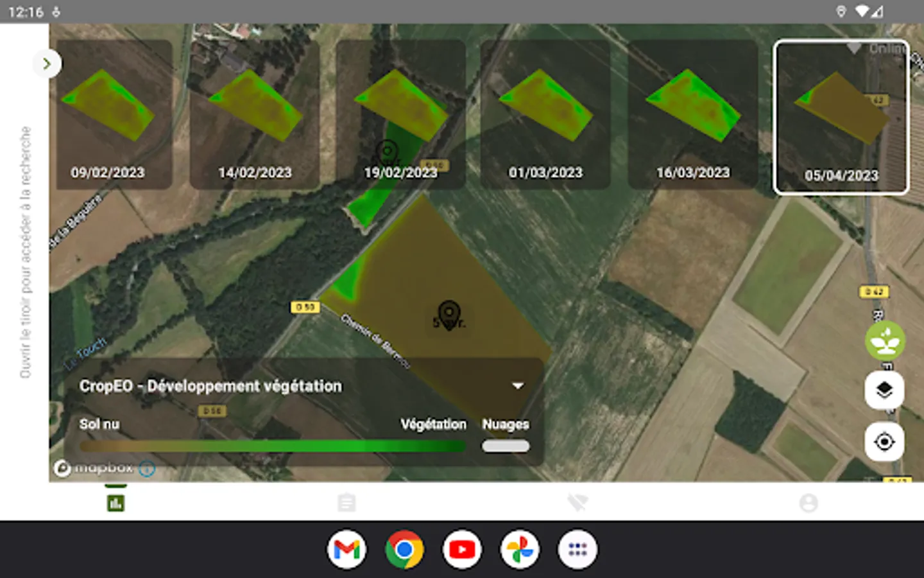
Task: Open the app drawer grid icon
Action: [x=577, y=550]
